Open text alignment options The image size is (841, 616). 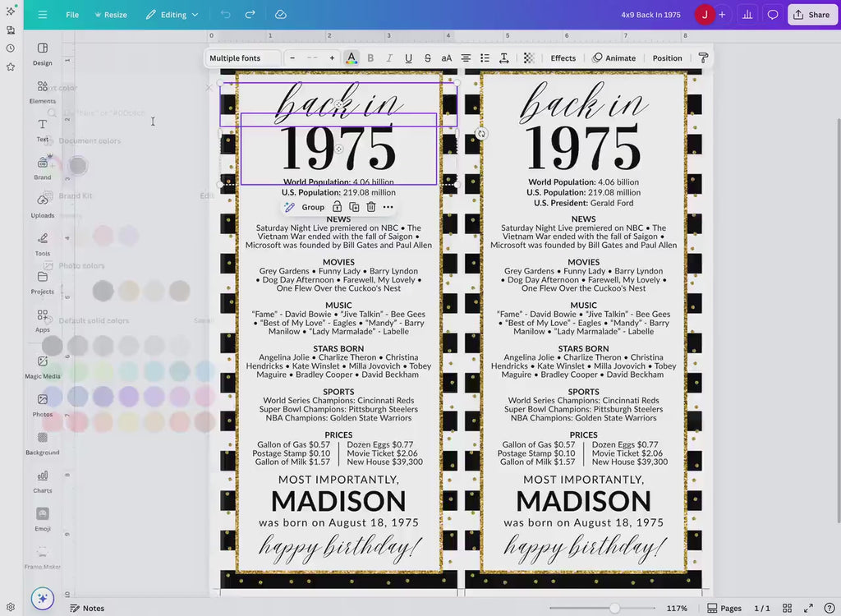click(466, 58)
